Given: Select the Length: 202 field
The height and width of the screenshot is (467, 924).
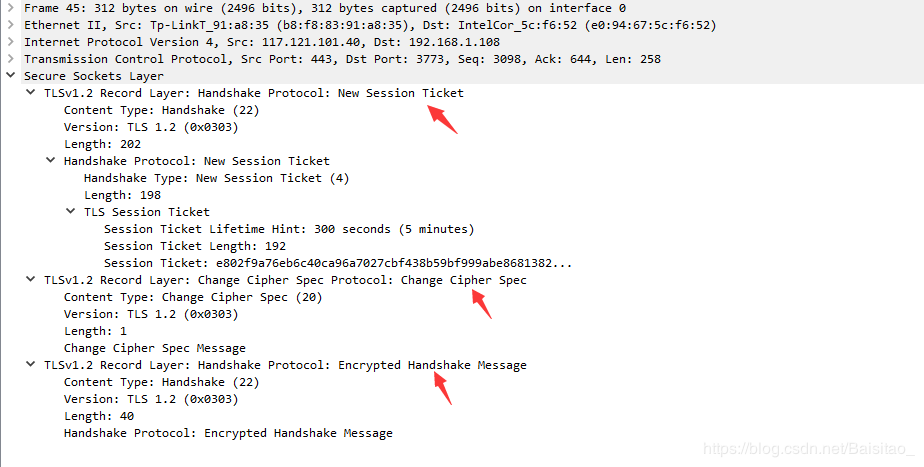Looking at the screenshot, I should [103, 144].
